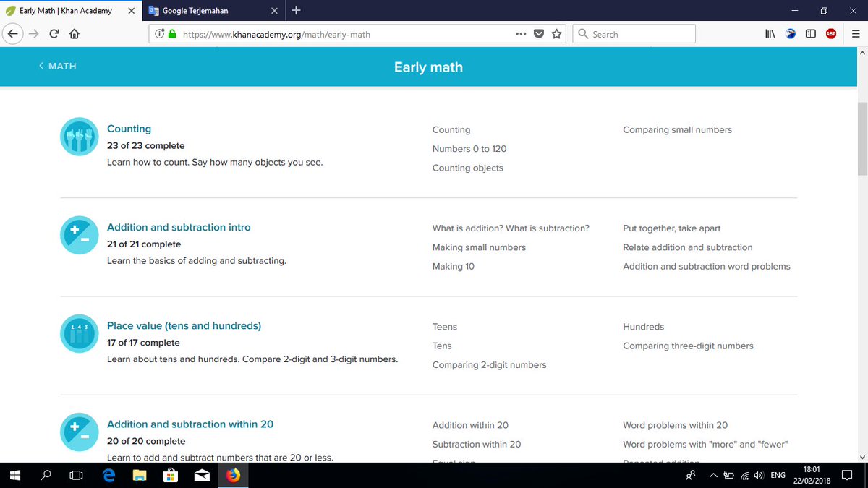Open the Subtraction within 20 lesson
Screen dimensions: 868x488
pyautogui.click(x=477, y=444)
